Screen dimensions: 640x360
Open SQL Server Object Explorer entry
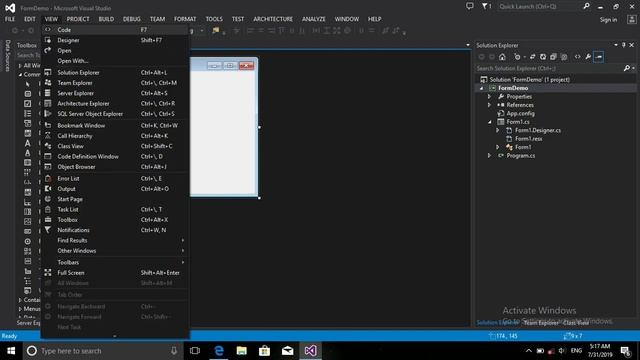coord(114,114)
